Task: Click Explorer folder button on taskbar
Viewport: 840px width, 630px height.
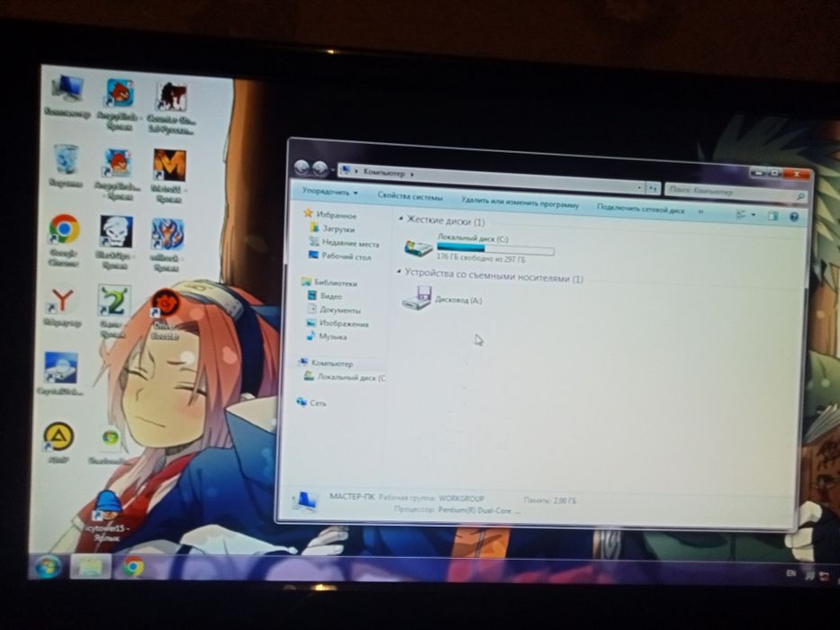Action: tap(90, 567)
